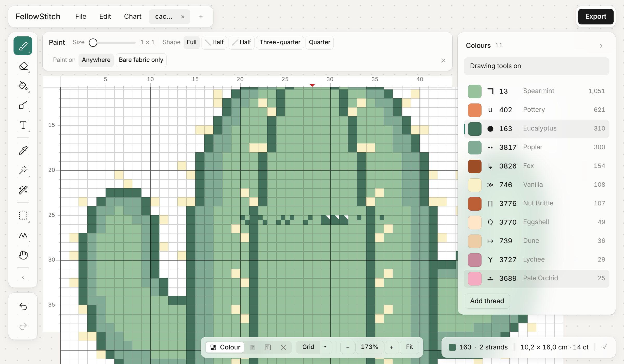The width and height of the screenshot is (624, 364).
Task: Set stitch shape to Three-quarter
Action: pos(280,42)
